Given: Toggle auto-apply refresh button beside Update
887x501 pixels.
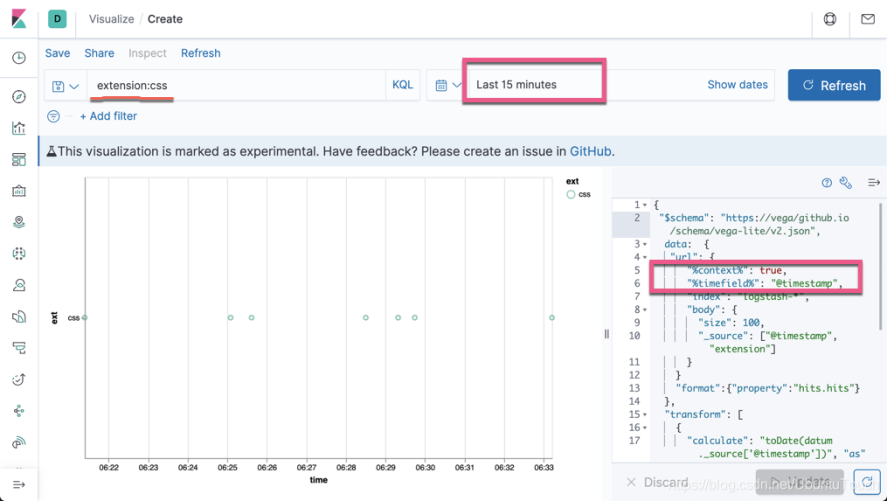Looking at the screenshot, I should pos(866,482).
